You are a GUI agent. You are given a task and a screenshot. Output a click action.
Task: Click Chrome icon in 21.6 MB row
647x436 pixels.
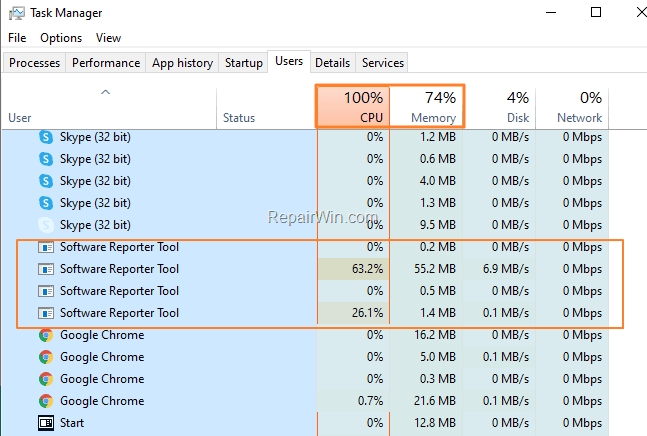tap(46, 401)
